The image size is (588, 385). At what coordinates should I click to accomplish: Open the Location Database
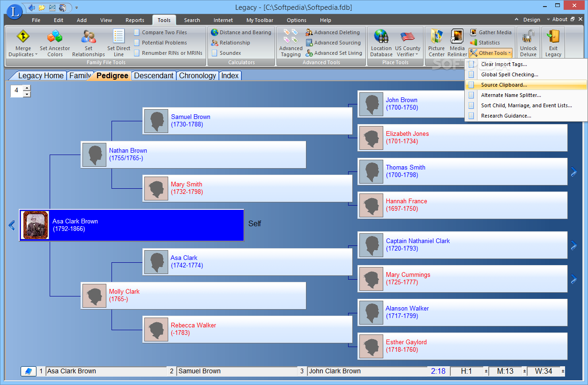pyautogui.click(x=381, y=43)
